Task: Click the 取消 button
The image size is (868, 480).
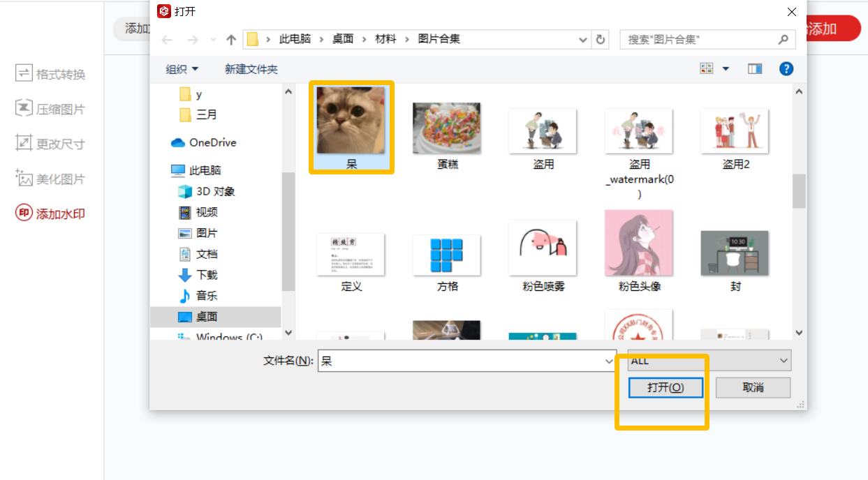Action: 753,388
